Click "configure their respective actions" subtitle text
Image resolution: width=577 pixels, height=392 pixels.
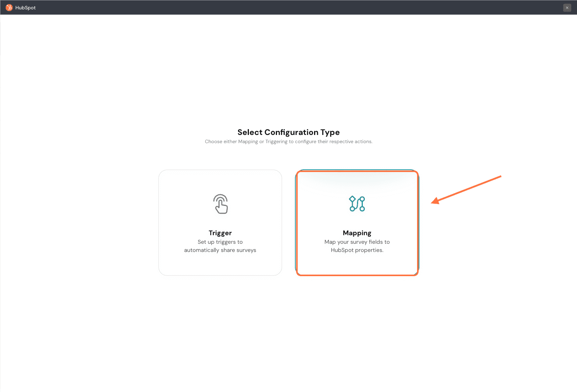click(x=334, y=142)
